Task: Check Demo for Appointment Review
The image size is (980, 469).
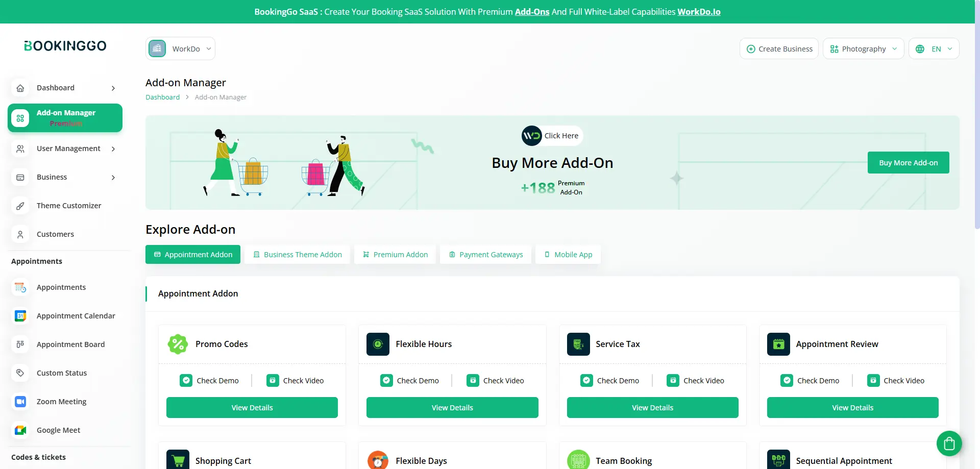Action: (x=810, y=380)
